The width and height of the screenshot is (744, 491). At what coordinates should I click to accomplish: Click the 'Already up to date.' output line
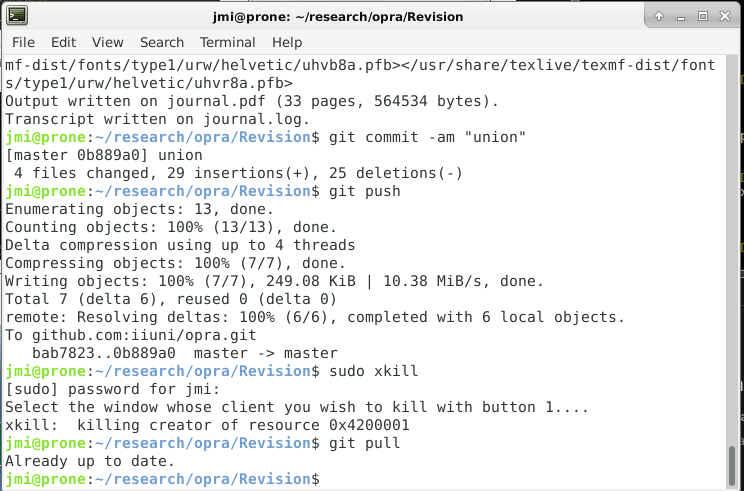coord(90,462)
